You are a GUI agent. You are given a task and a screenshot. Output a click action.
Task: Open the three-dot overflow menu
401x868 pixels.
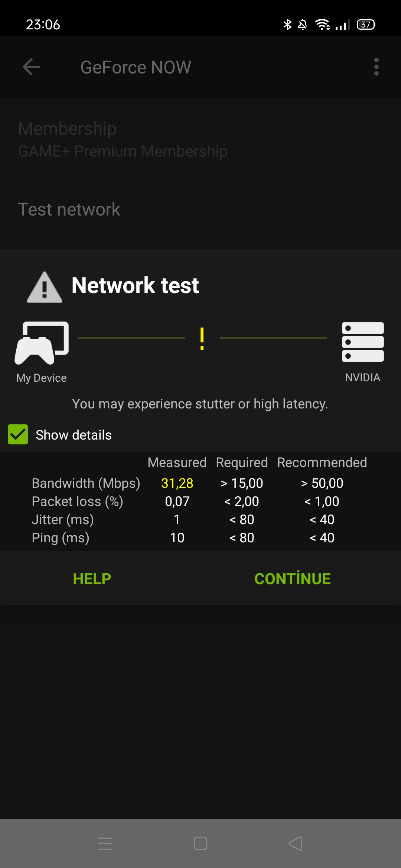pyautogui.click(x=376, y=67)
